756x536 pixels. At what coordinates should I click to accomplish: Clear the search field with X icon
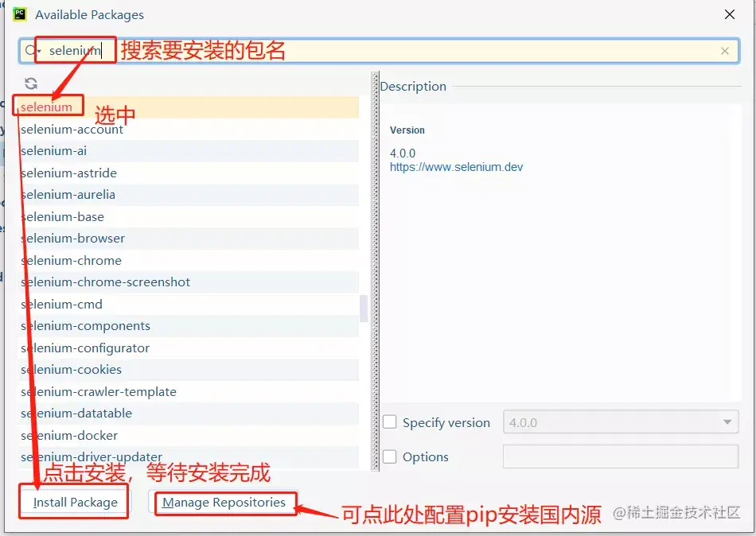(x=725, y=51)
